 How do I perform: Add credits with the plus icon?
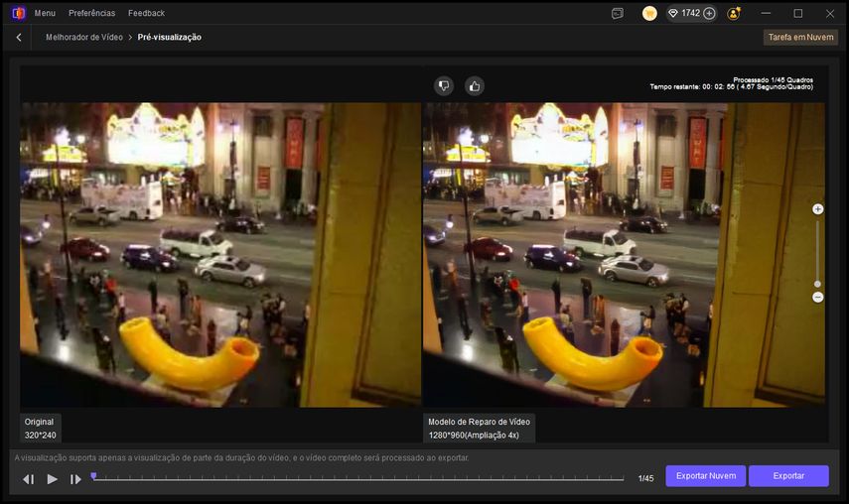[709, 13]
